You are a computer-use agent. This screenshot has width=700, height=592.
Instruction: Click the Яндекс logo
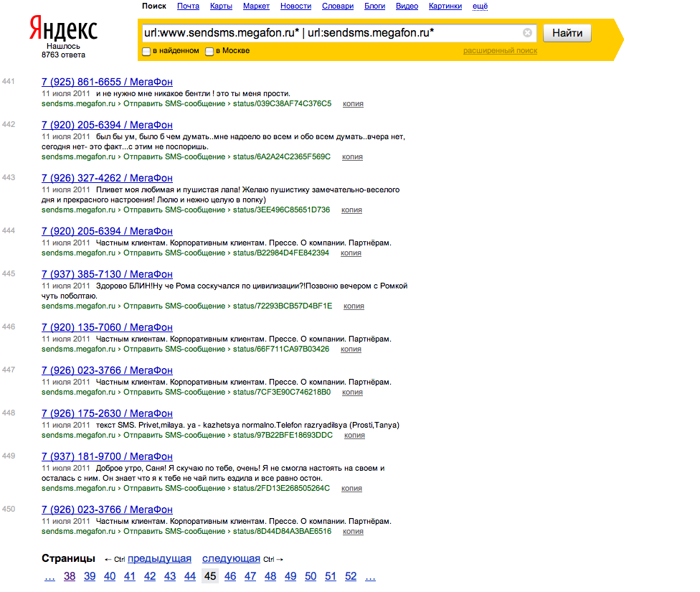tap(63, 28)
